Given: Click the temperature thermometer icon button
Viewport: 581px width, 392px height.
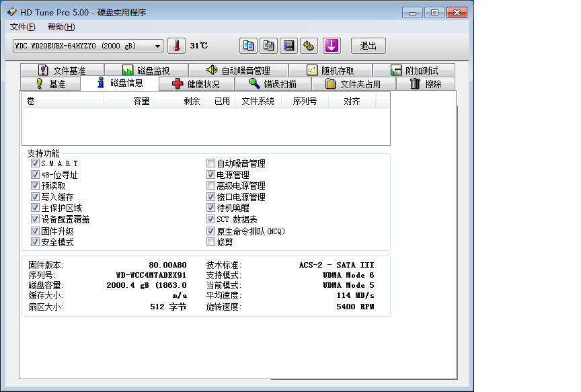Looking at the screenshot, I should click(x=176, y=46).
